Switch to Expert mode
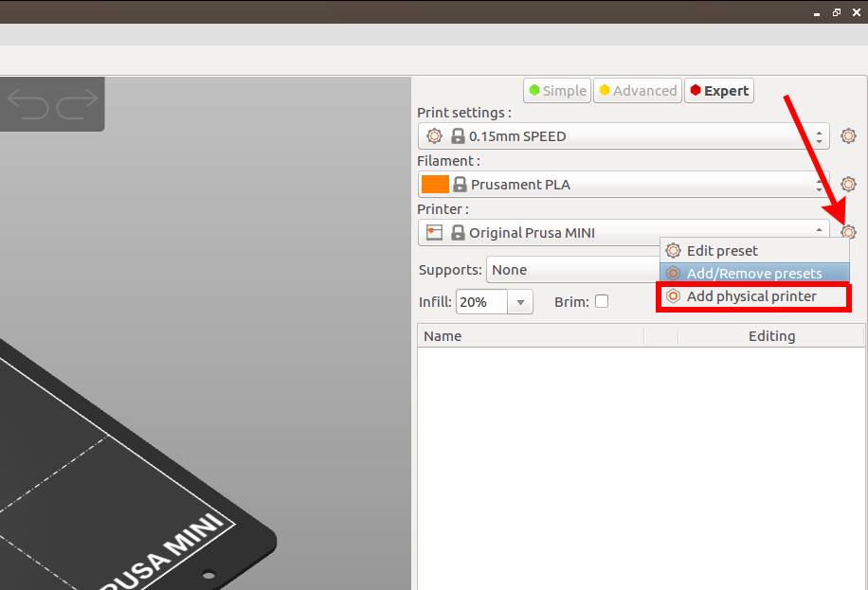The height and width of the screenshot is (590, 868). click(x=719, y=90)
